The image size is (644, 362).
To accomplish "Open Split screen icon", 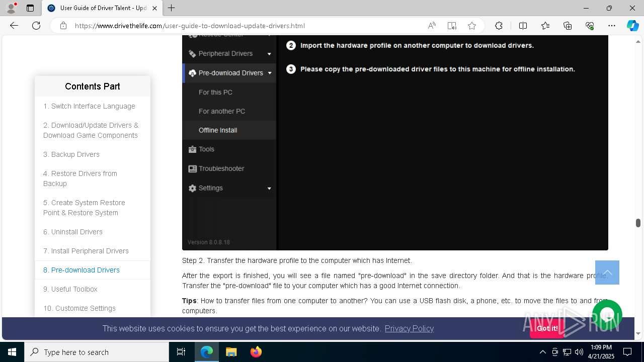I will 523,26.
